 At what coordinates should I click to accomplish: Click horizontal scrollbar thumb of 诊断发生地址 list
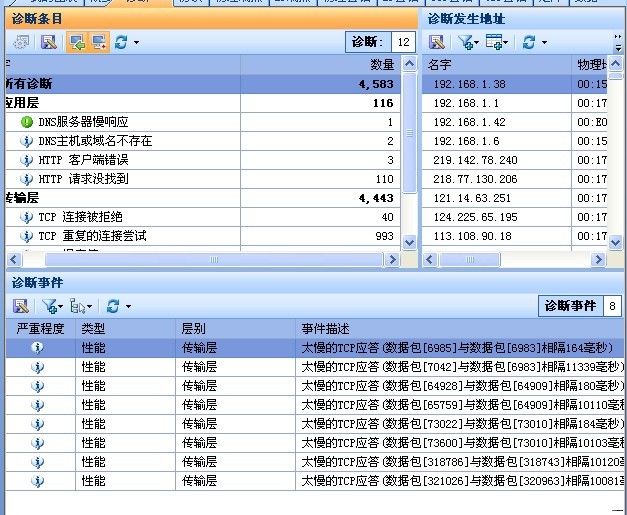point(470,259)
